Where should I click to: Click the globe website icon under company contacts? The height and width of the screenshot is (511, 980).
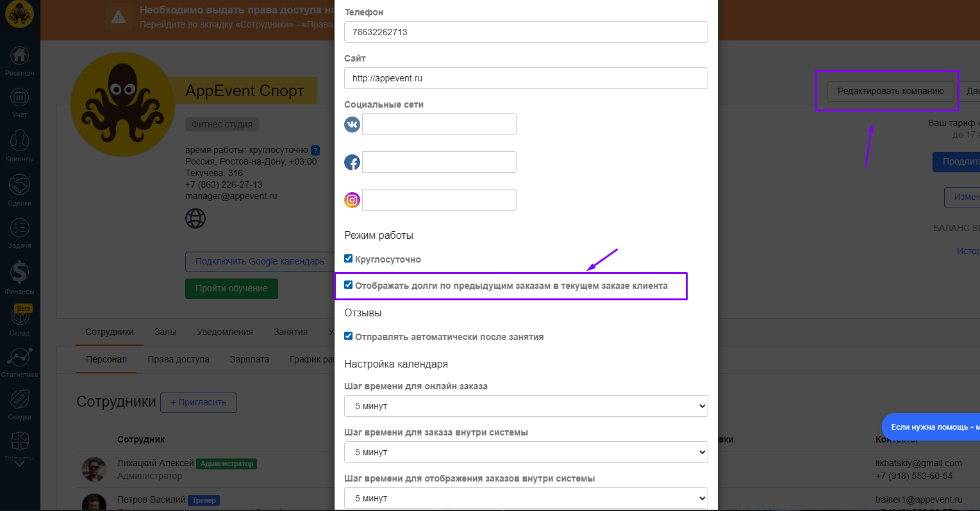tap(195, 218)
